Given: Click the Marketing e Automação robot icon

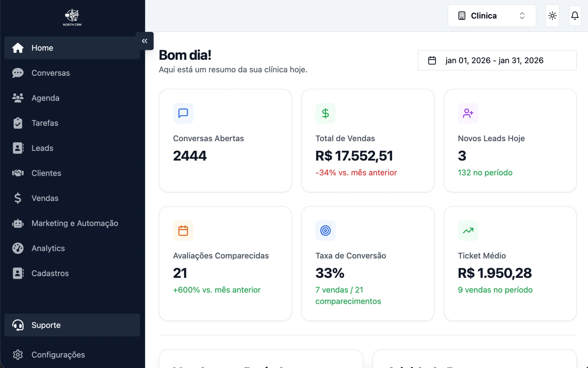Looking at the screenshot, I should point(18,223).
